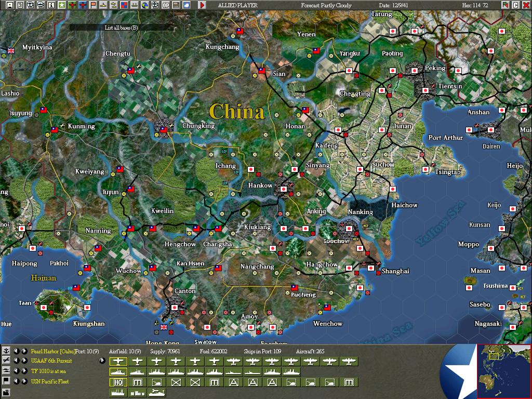Click the Port Arthur label on map
The width and height of the screenshot is (532, 399).
(x=445, y=137)
